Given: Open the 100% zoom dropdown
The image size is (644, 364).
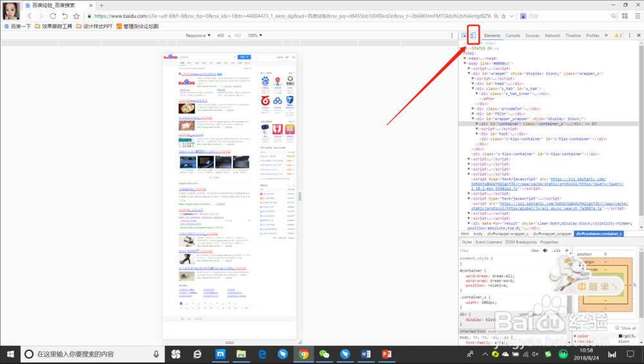Looking at the screenshot, I should coord(254,35).
